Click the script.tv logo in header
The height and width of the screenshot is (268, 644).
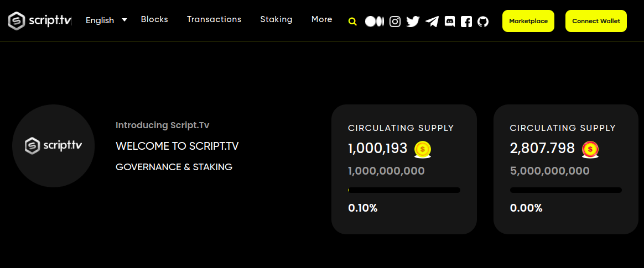coord(39,21)
